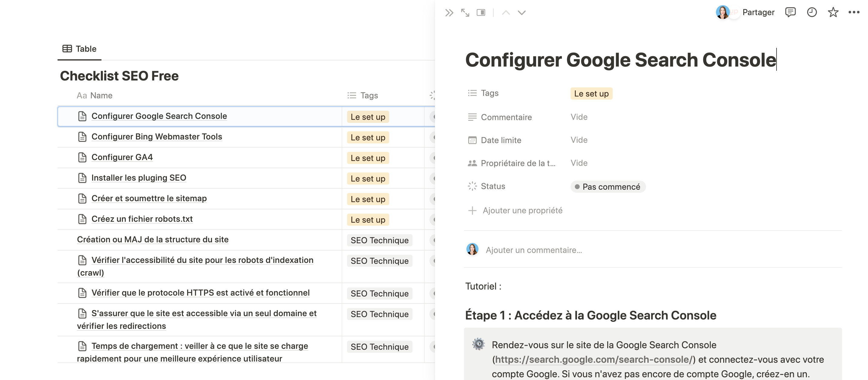Click the Status property label

pyautogui.click(x=487, y=186)
